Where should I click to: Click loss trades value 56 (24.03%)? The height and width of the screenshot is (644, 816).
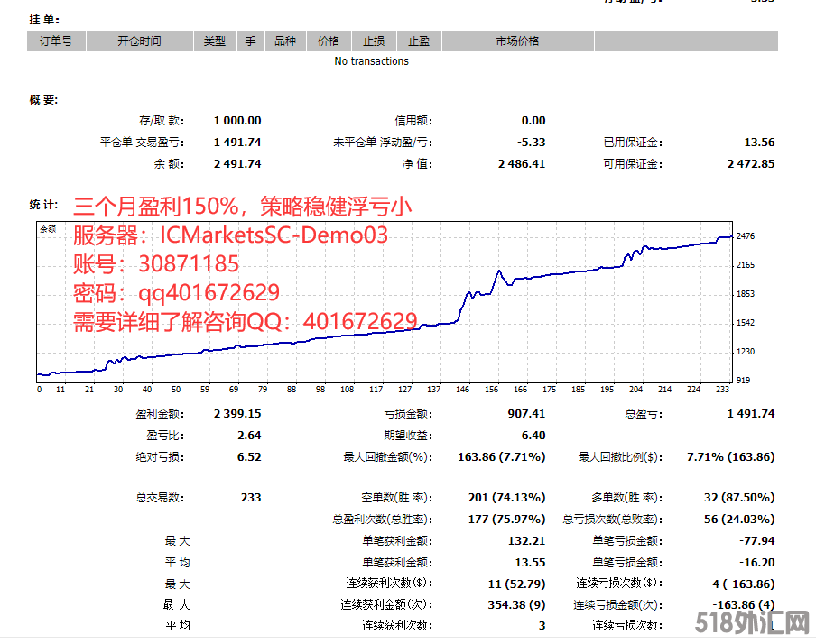[x=739, y=520]
